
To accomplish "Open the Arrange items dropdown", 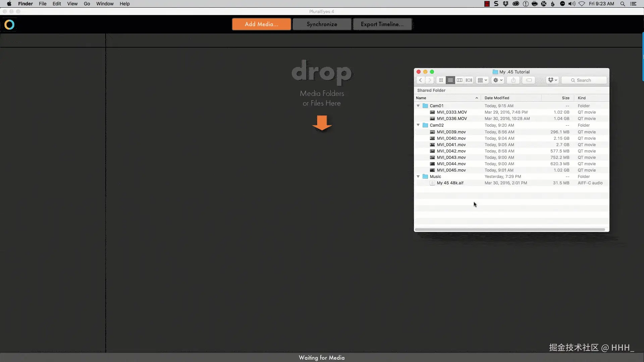I will click(482, 80).
